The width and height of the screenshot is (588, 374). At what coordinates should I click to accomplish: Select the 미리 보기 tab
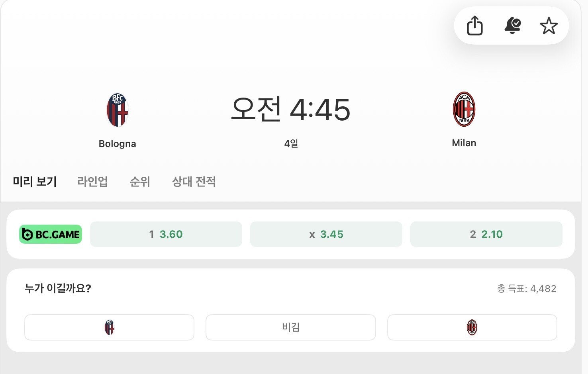coord(35,182)
